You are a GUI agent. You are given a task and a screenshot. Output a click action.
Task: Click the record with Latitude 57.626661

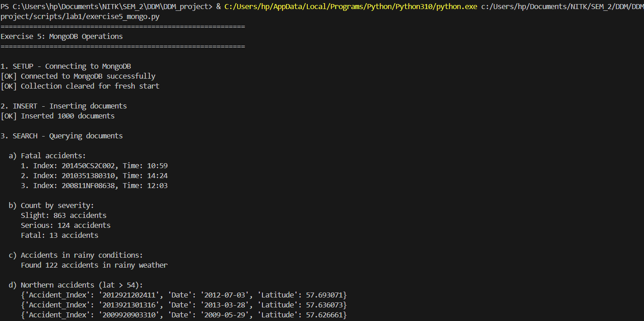point(184,315)
